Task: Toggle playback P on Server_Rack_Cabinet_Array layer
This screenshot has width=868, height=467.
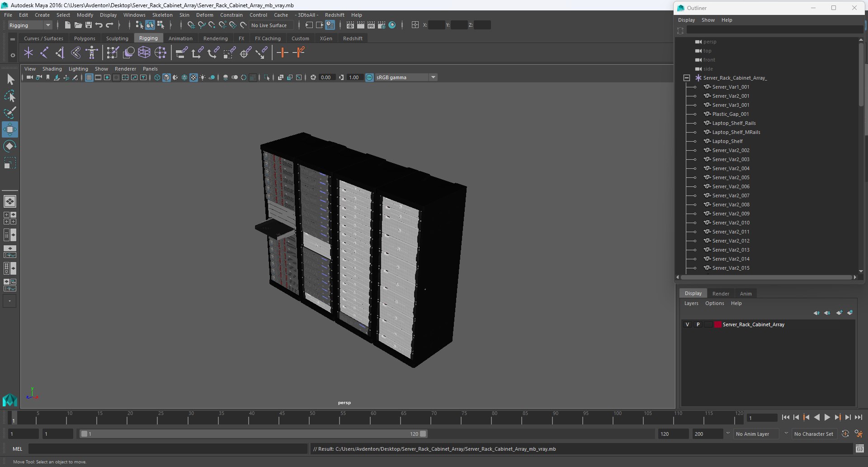Action: point(698,324)
